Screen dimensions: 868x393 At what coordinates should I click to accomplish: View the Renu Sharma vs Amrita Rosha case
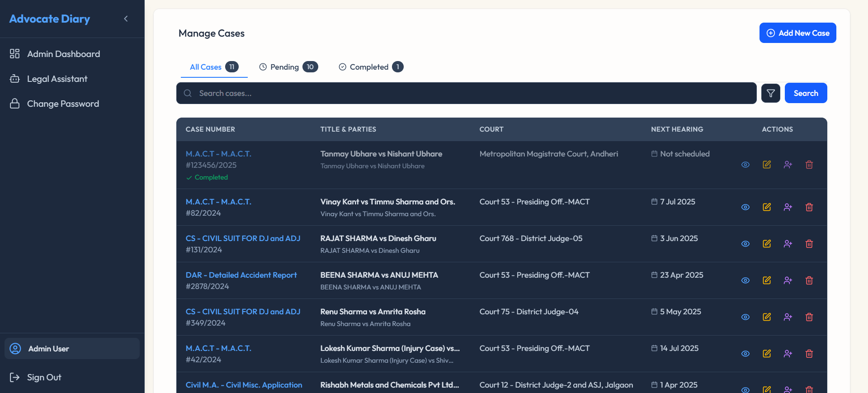(x=745, y=317)
